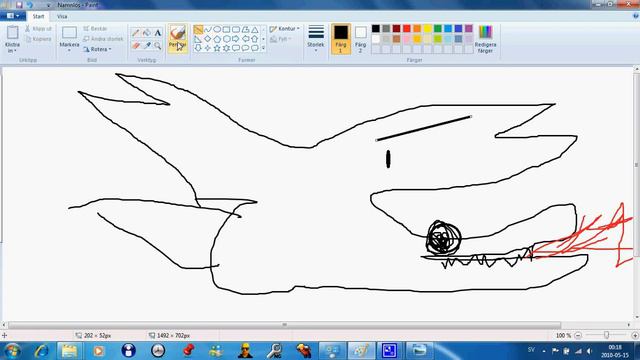Select the Polygon shape
Viewport: 640px width, 360px height.
coord(245,30)
